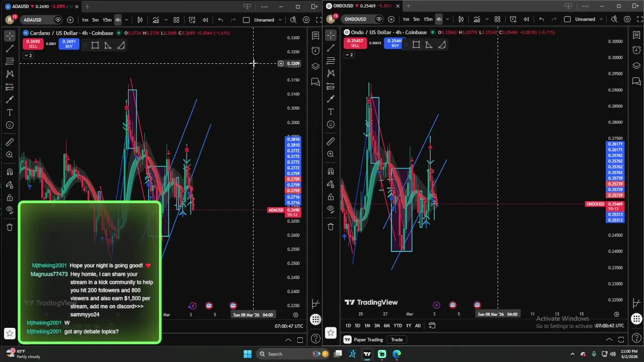
Task: Open chart settings gear in ONDOUSD top toolbar
Action: (627, 19)
